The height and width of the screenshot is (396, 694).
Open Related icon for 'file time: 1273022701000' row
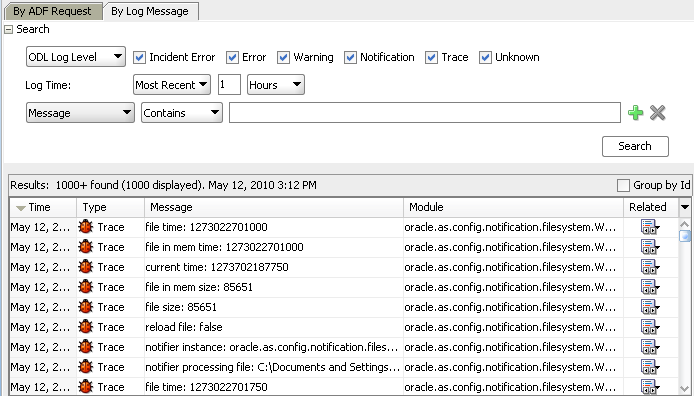click(x=650, y=227)
